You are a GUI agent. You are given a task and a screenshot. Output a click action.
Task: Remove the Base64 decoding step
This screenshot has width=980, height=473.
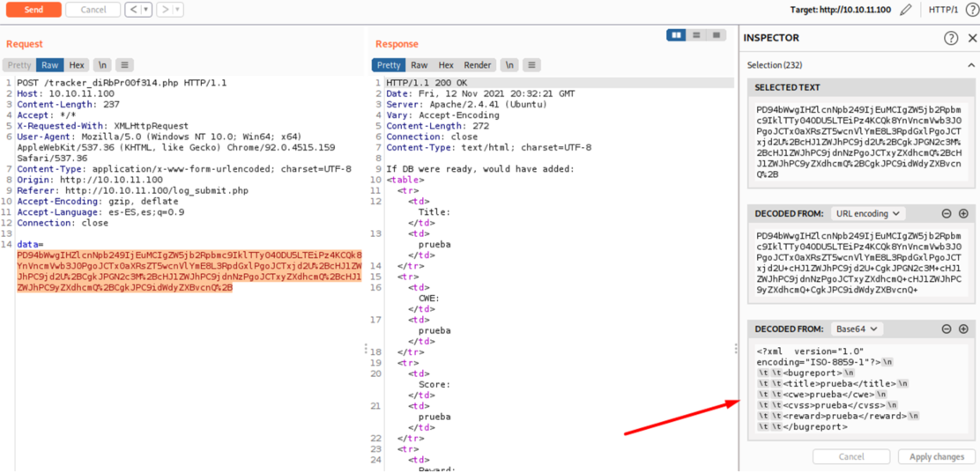(947, 329)
